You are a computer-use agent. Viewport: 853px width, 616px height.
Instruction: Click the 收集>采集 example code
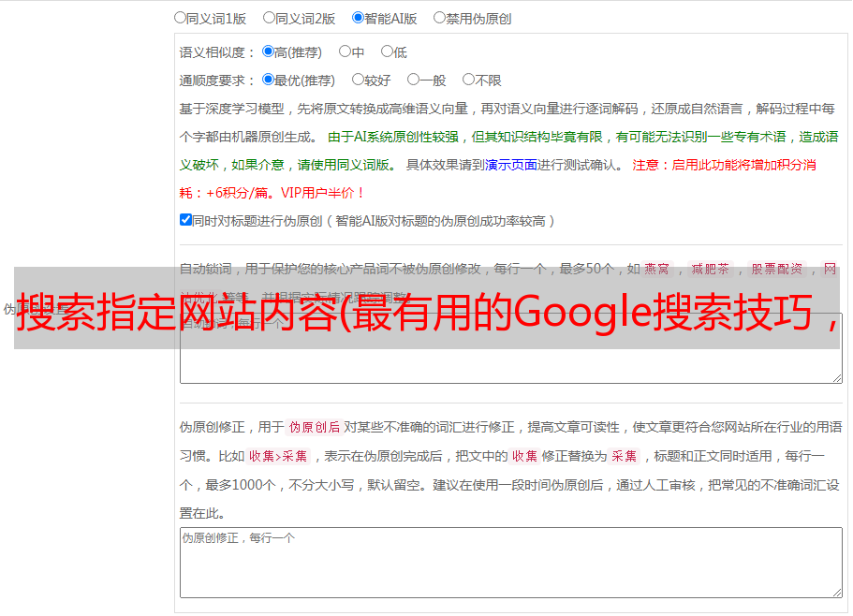coord(278,456)
